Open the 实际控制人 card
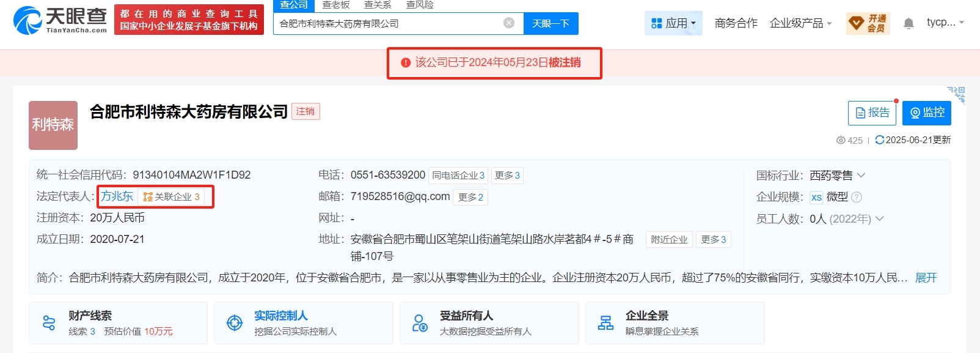This screenshot has height=353, width=980. point(304,323)
